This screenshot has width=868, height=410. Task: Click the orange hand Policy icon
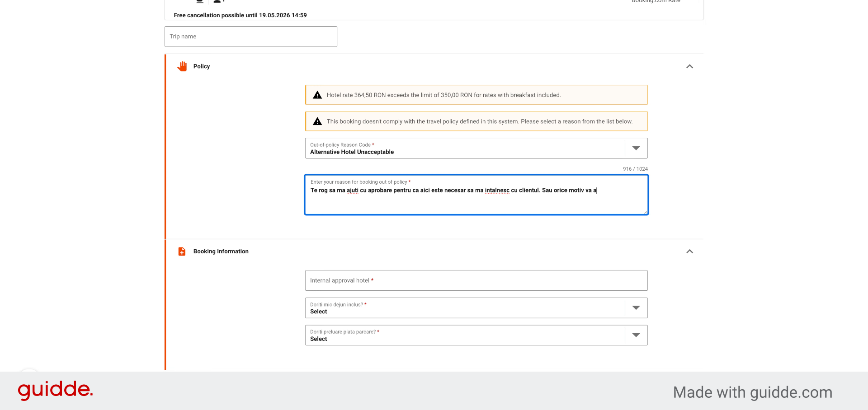click(182, 66)
